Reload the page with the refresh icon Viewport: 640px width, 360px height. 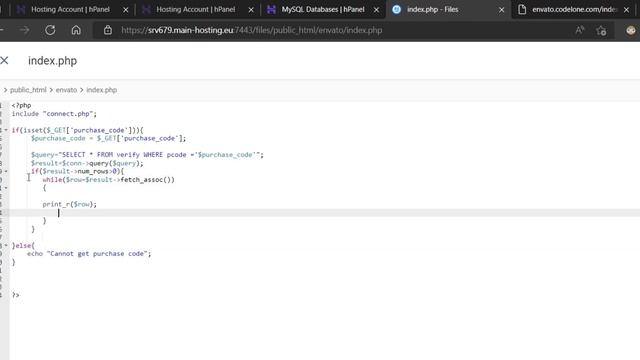click(50, 30)
